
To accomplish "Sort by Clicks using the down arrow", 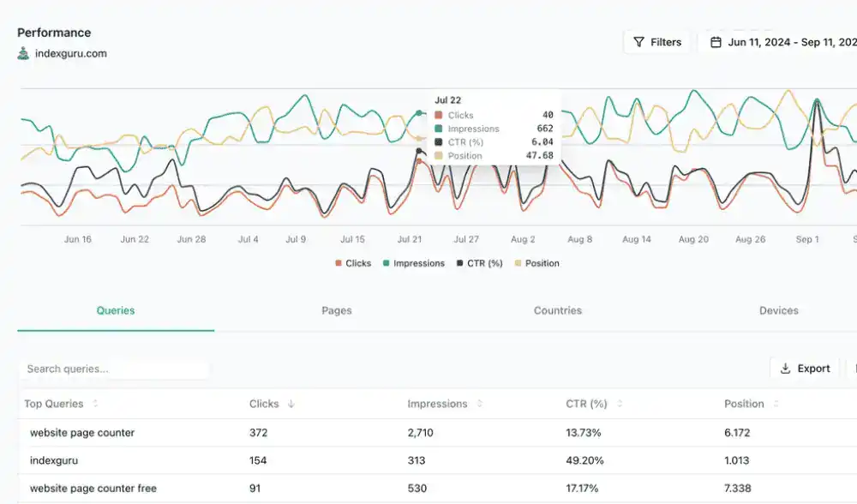I will pos(291,404).
